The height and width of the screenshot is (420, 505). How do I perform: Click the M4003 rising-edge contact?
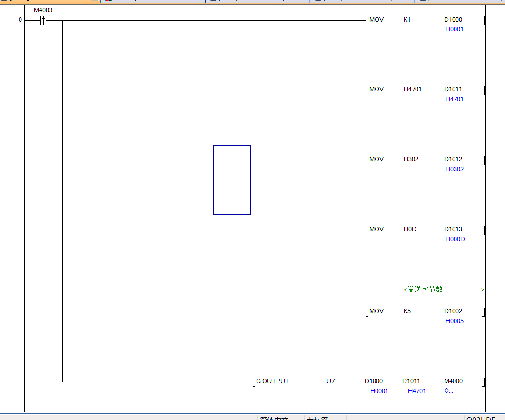point(43,20)
